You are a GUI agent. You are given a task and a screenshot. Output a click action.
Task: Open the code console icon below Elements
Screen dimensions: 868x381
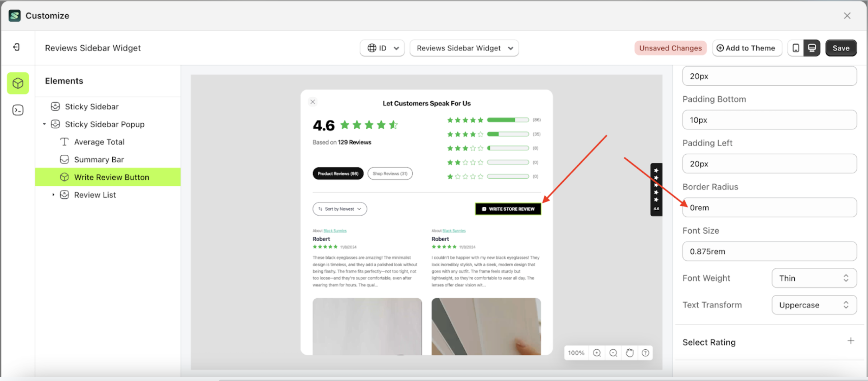17,110
